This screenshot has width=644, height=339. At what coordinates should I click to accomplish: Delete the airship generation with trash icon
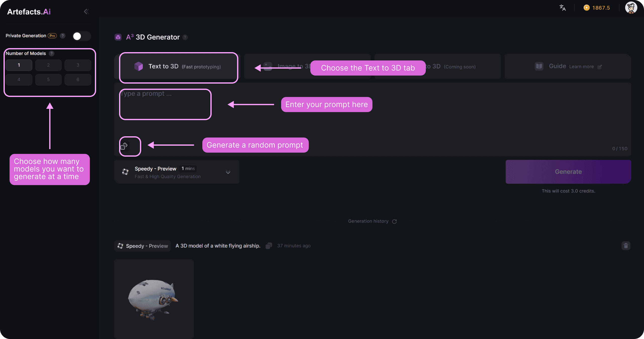tap(626, 246)
